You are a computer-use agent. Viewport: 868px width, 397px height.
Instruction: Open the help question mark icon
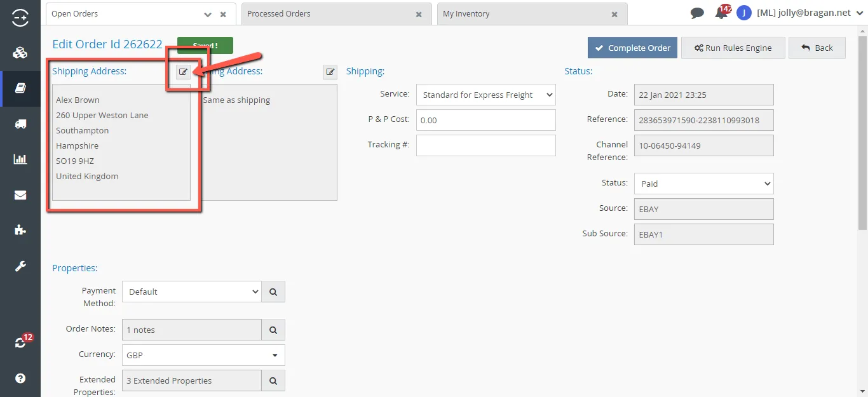point(20,378)
